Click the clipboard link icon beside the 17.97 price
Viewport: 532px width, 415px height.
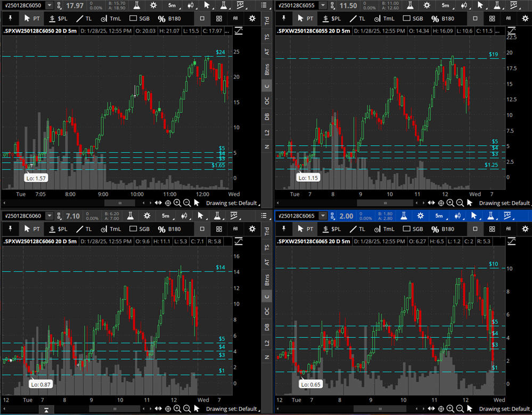pyautogui.click(x=59, y=5)
